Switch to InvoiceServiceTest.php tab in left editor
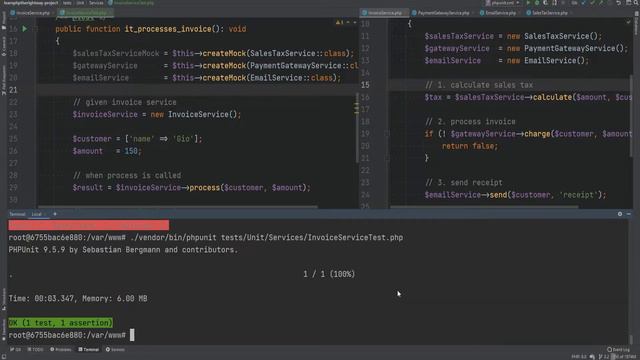 click(x=84, y=13)
